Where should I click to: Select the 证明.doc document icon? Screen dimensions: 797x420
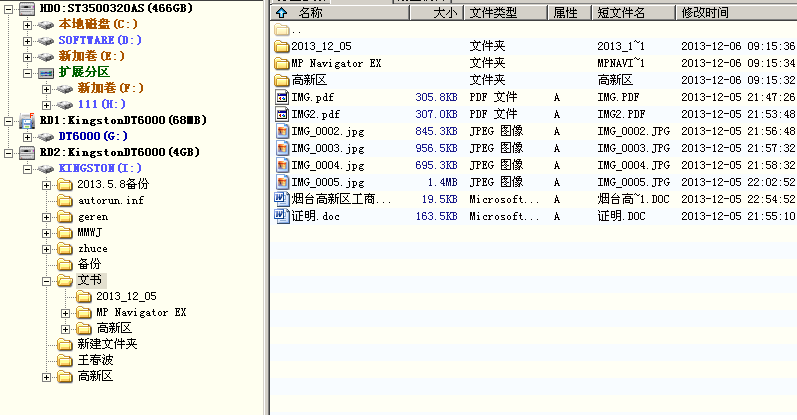281,216
